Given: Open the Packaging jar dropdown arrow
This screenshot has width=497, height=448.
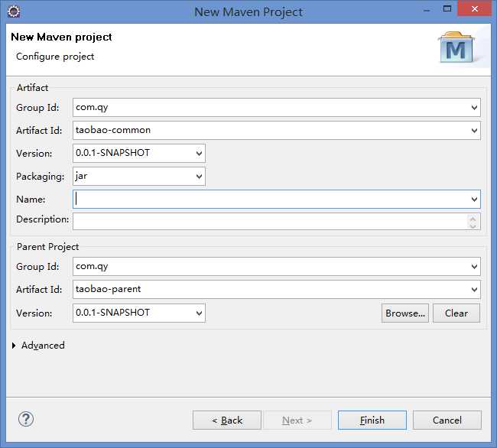Looking at the screenshot, I should tap(199, 176).
